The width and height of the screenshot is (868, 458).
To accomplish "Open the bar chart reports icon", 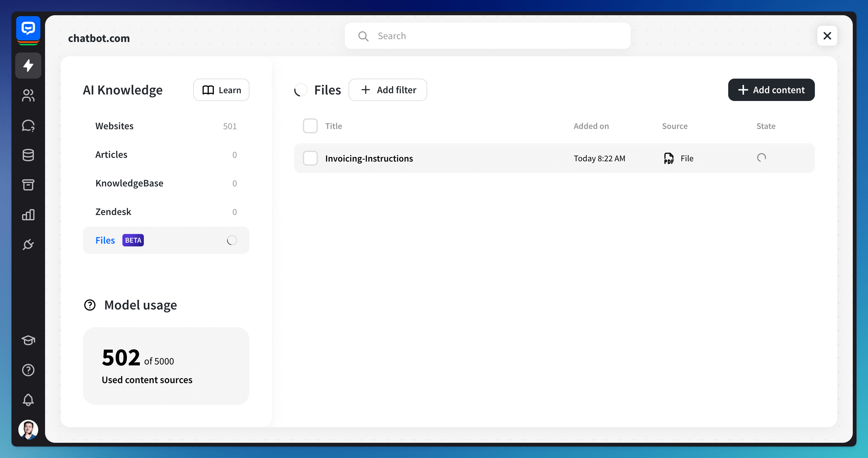I will [28, 215].
